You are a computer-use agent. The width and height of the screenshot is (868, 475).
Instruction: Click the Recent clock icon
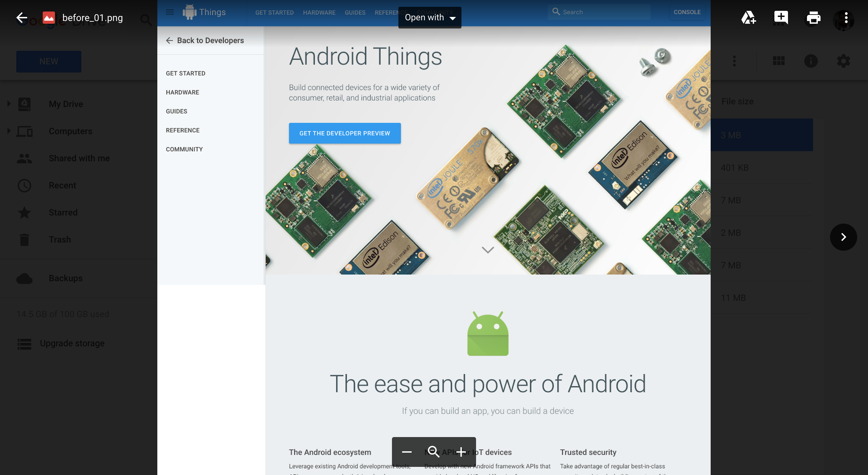pos(24,185)
